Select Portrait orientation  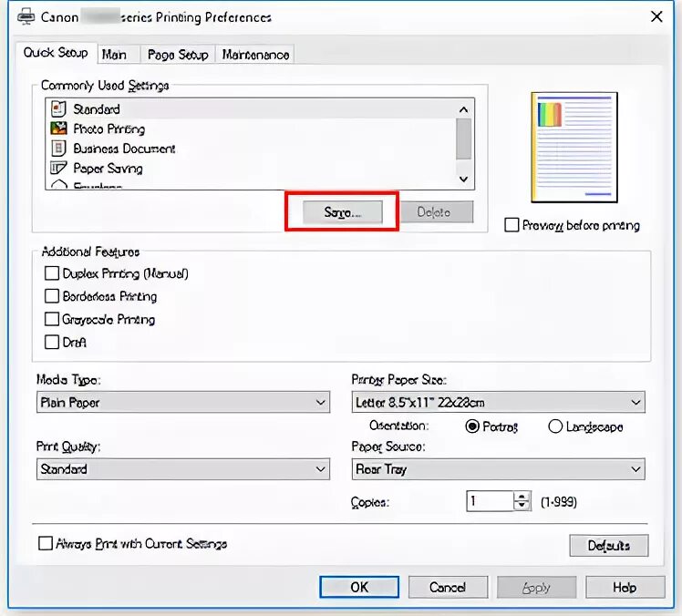click(472, 426)
